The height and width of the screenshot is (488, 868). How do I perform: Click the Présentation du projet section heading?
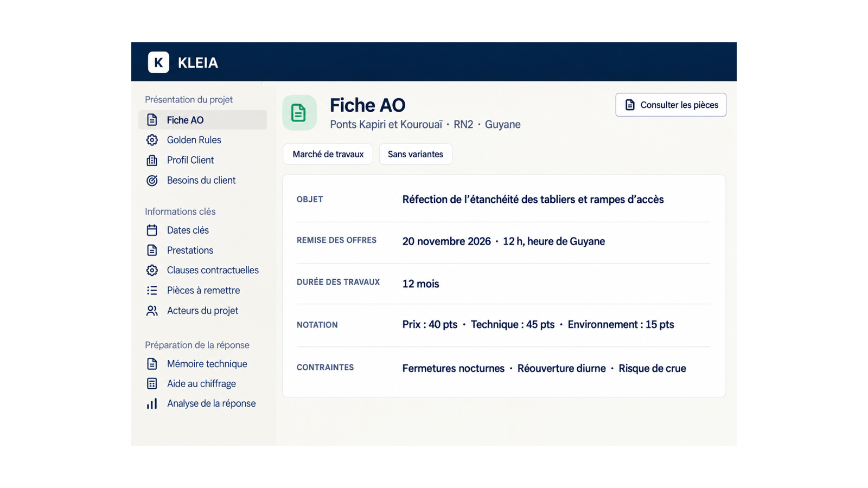pos(189,100)
